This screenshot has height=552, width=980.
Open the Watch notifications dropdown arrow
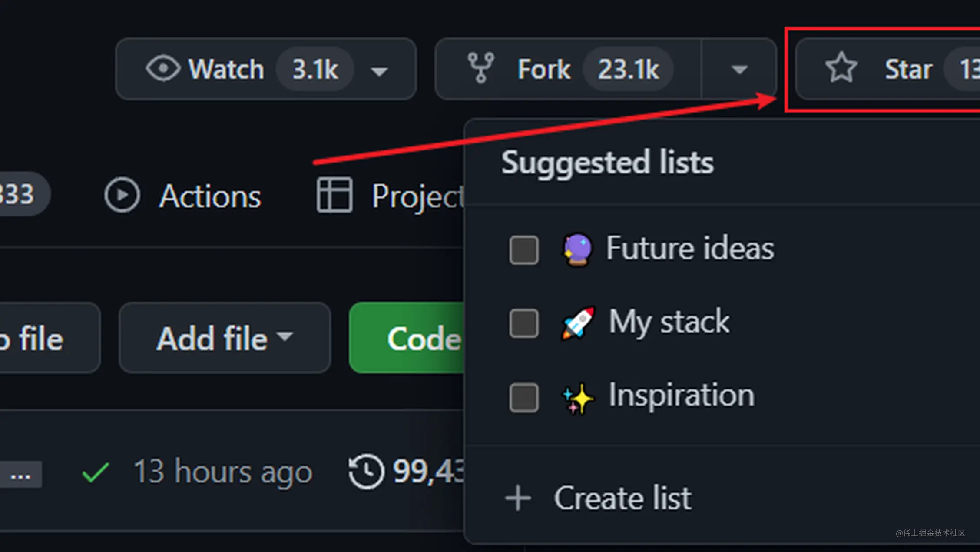(379, 71)
